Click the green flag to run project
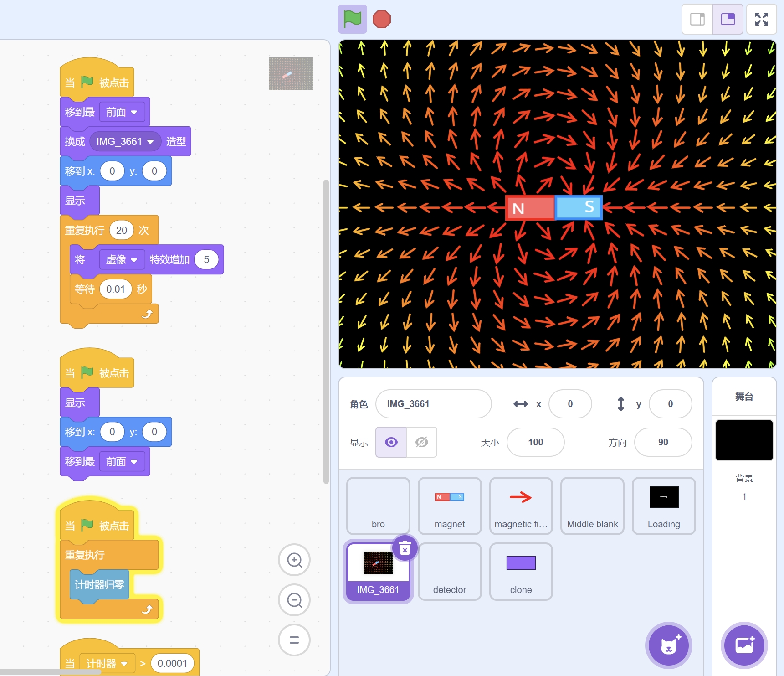Image resolution: width=784 pixels, height=676 pixels. 352,19
